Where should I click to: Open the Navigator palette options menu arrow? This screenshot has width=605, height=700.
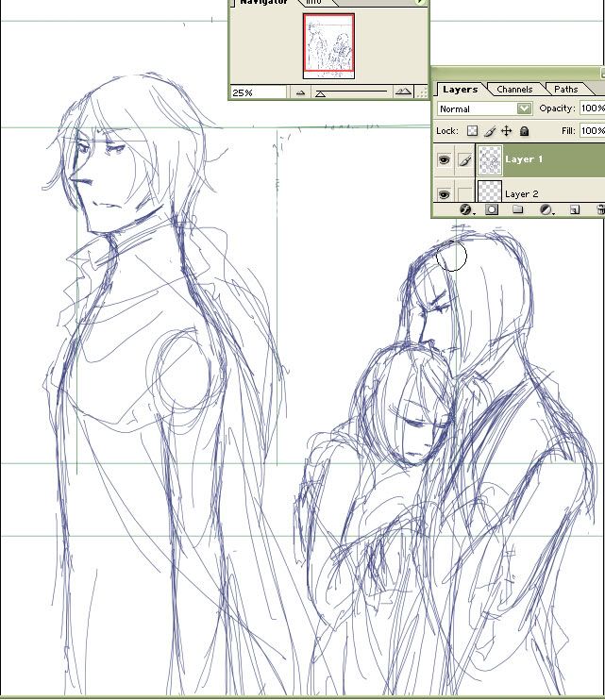click(423, 3)
